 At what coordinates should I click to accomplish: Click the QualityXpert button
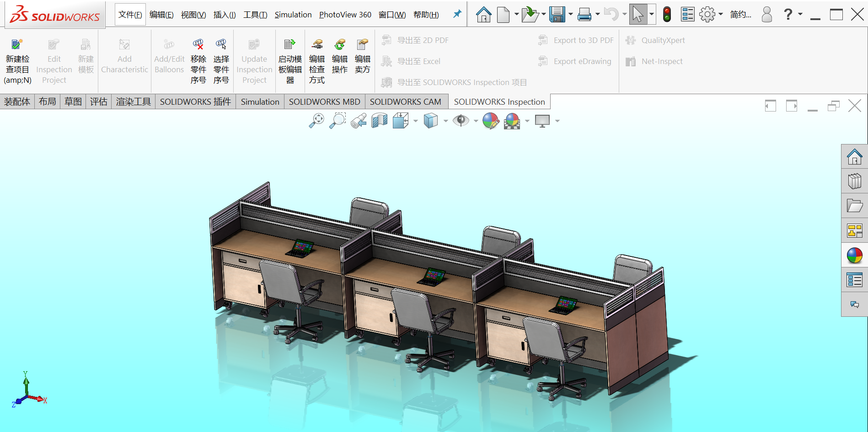click(655, 40)
